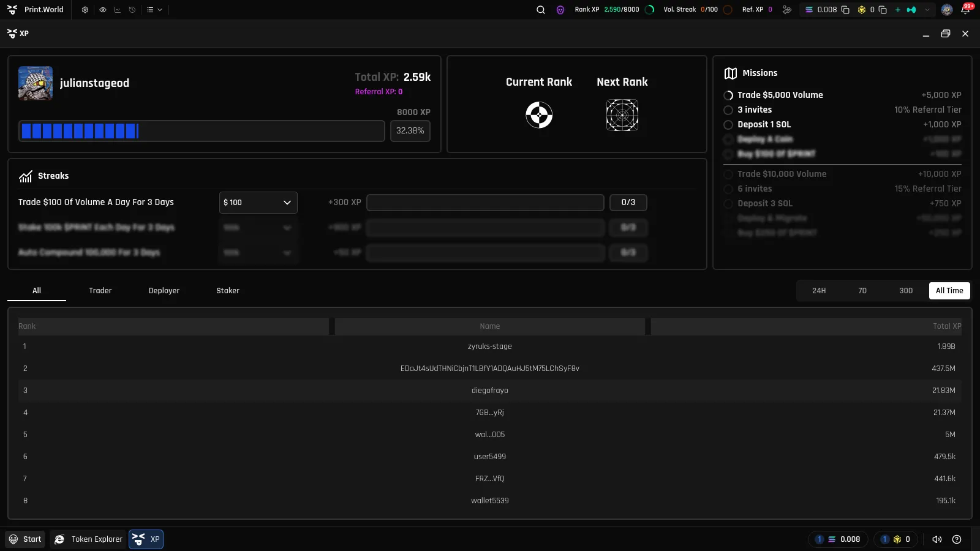Open the notifications bell
The height and width of the screenshot is (551, 980).
[x=965, y=10]
